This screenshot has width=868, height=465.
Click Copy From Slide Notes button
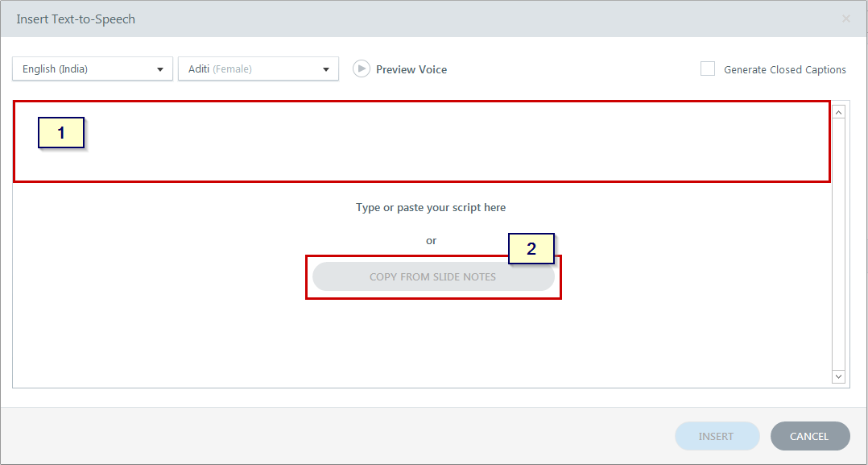(x=433, y=276)
